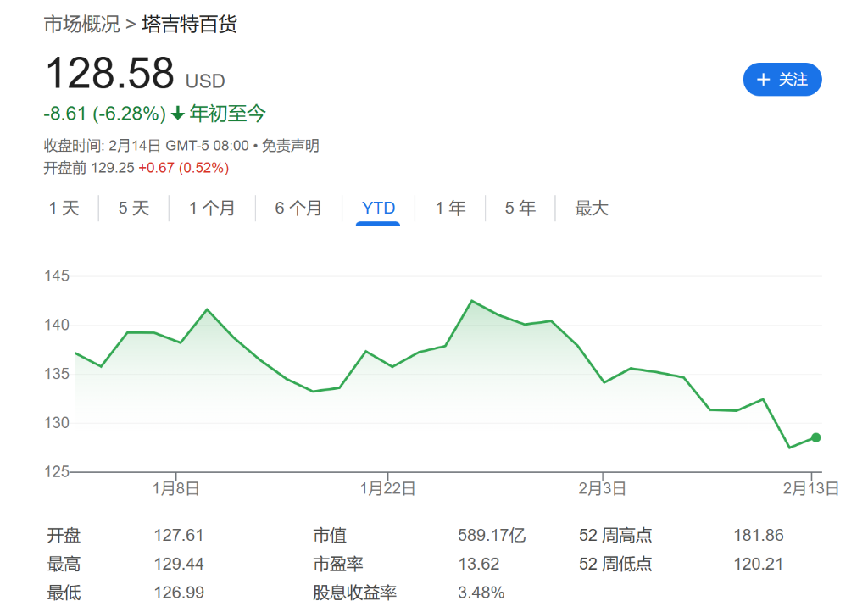Click the 关注 button to follow the stock
The height and width of the screenshot is (601, 868).
click(782, 79)
